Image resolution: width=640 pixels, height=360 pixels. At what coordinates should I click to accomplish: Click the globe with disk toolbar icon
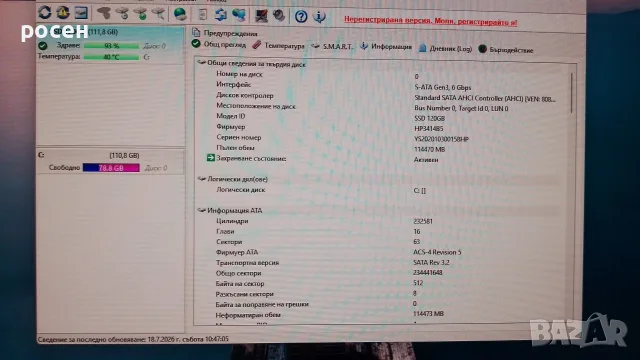180,14
